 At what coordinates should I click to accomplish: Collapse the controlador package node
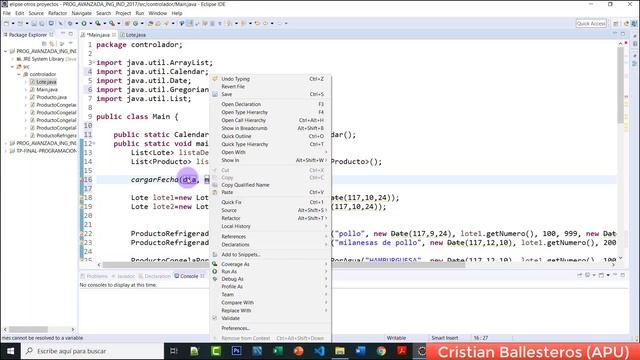tap(19, 74)
